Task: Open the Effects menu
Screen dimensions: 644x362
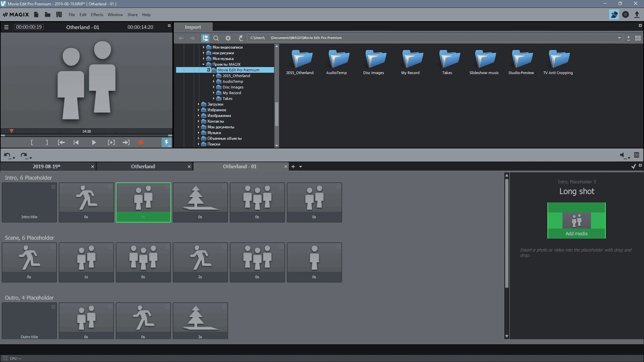Action: [x=97, y=15]
